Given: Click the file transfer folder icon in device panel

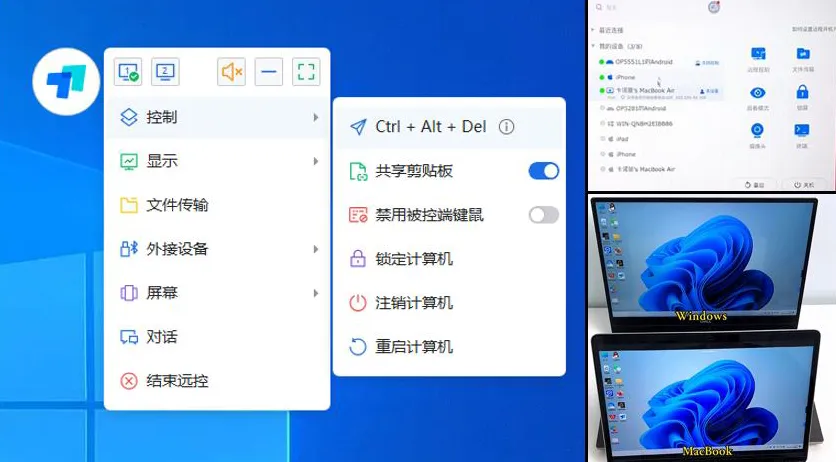Looking at the screenshot, I should pyautogui.click(x=803, y=54).
